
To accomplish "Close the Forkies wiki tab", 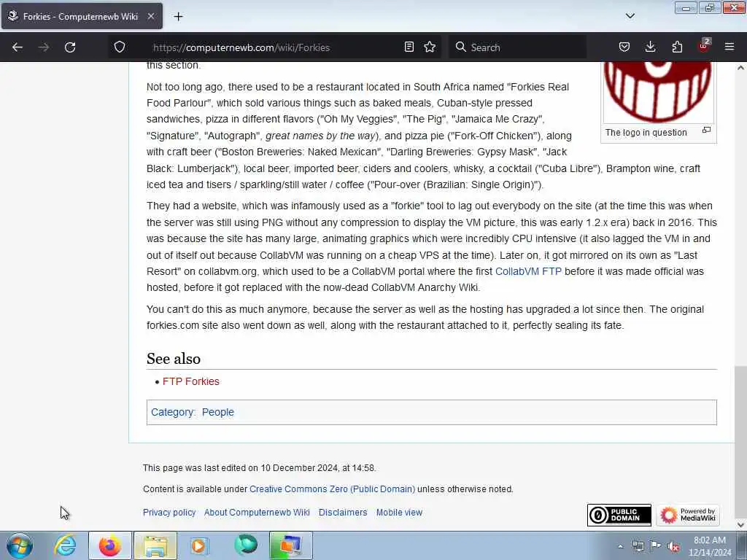I will coord(150,16).
